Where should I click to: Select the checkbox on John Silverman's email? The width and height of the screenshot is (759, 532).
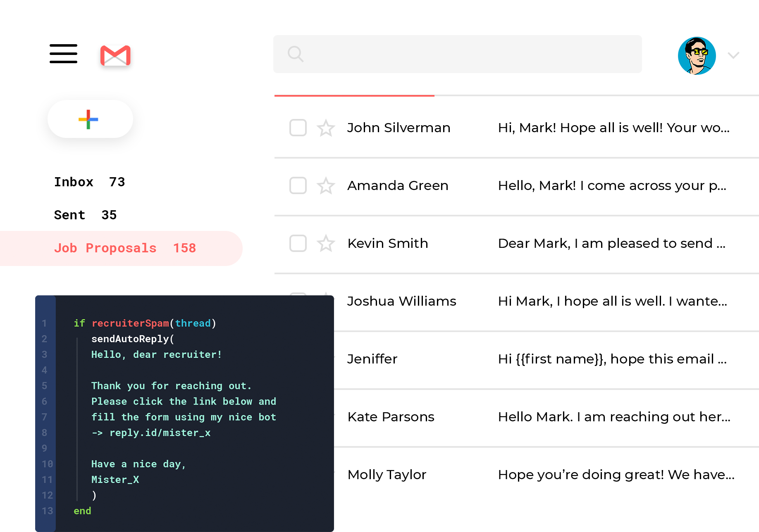click(297, 128)
